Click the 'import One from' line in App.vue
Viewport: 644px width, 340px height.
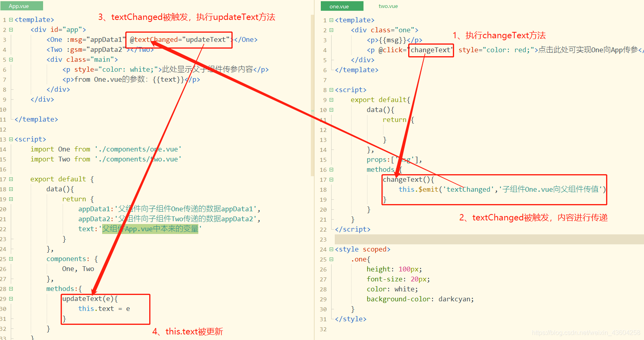pos(106,149)
